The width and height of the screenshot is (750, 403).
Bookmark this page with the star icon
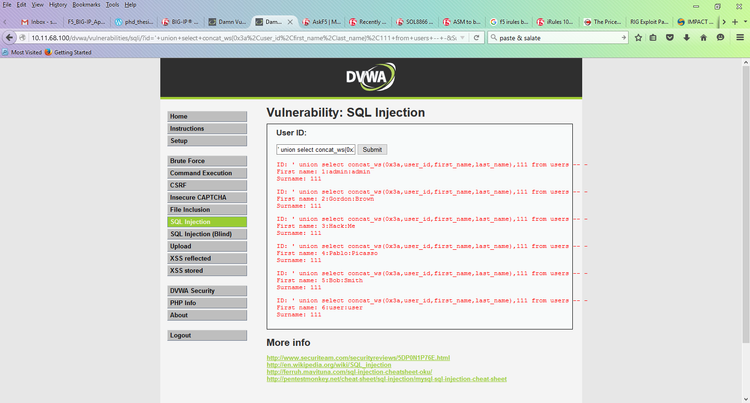(x=638, y=38)
